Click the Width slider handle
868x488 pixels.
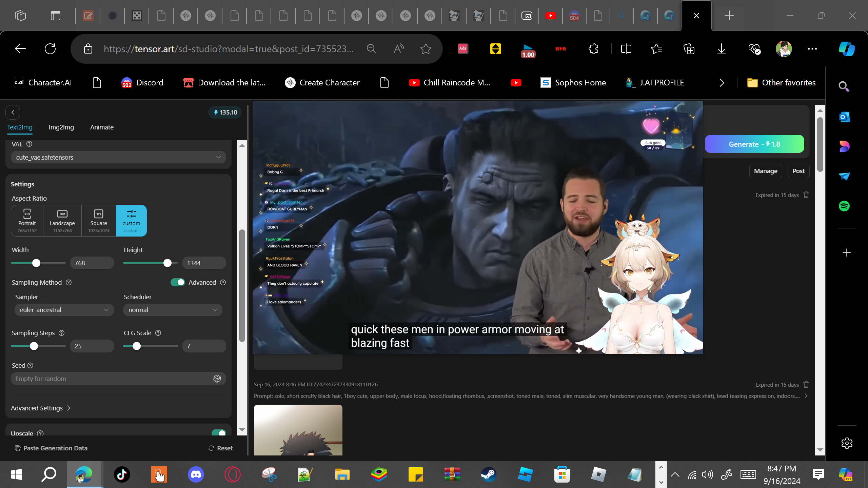[36, 263]
